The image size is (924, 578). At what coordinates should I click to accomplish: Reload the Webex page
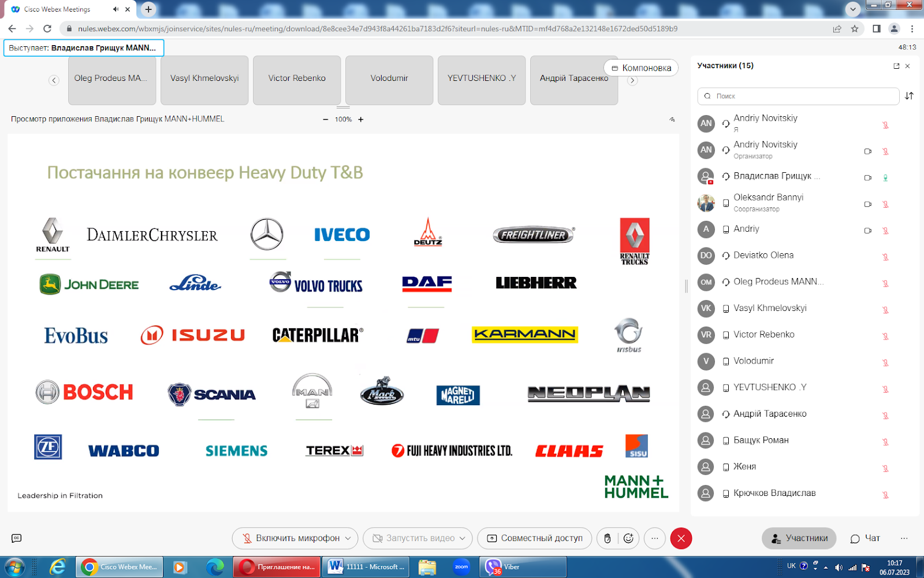pos(47,28)
